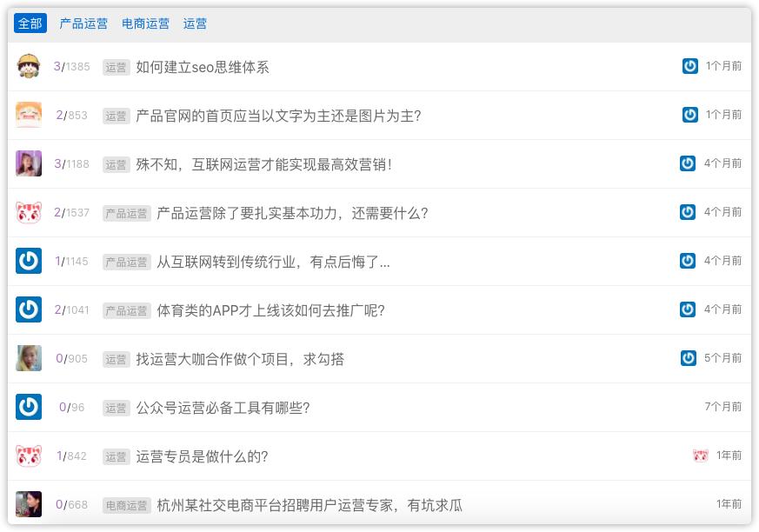Click replier icon beside 5个月前 timestamp
The image size is (759, 532).
689,357
